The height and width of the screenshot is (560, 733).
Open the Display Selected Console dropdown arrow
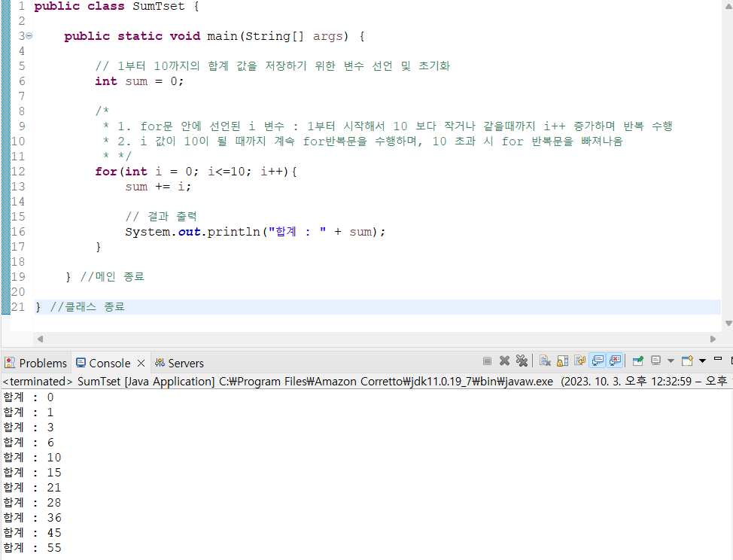671,361
